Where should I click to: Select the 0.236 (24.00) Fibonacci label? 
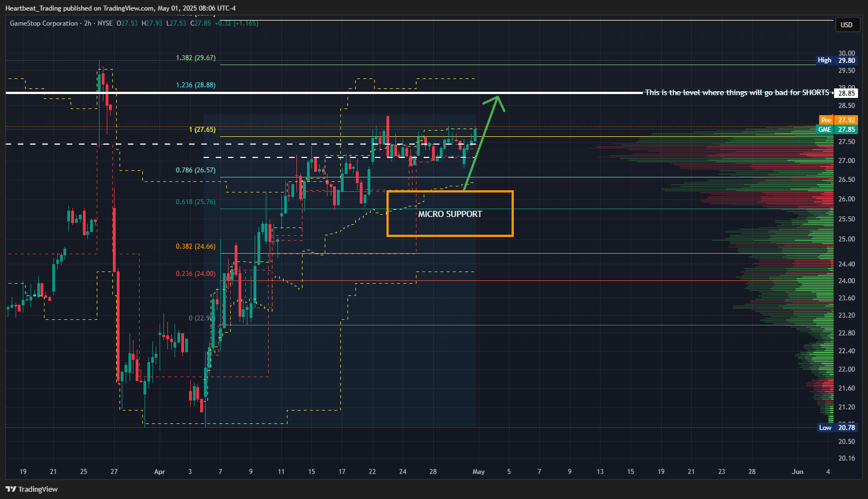196,274
